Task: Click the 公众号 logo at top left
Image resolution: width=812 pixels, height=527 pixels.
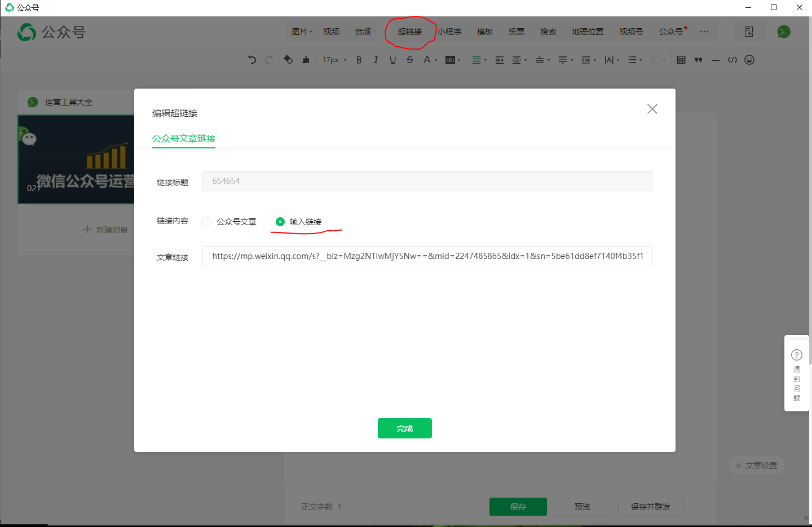Action: (51, 32)
